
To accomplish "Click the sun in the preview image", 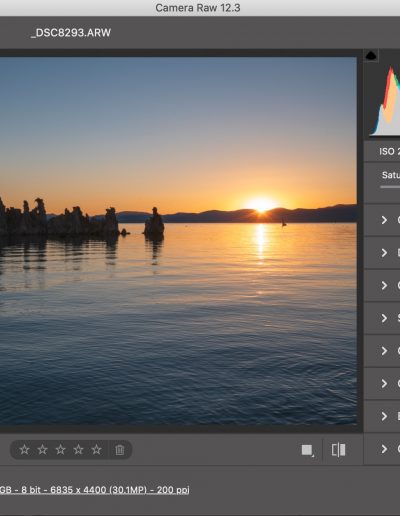I will click(261, 204).
